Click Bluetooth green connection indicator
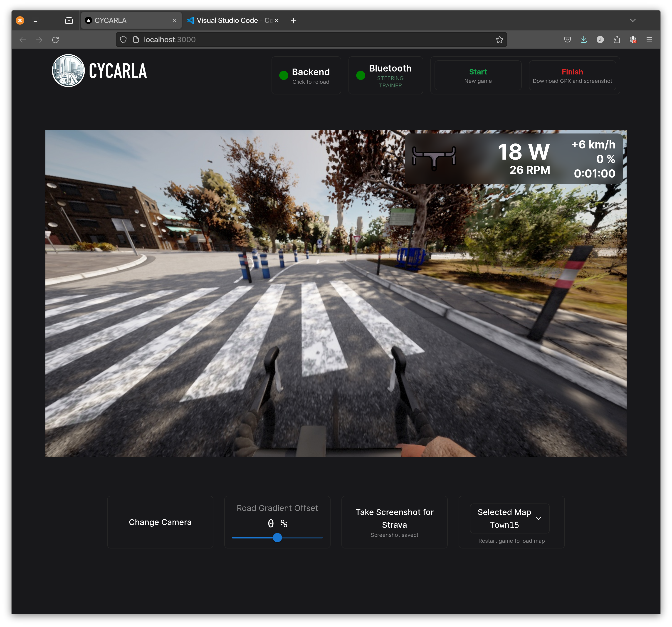 (361, 75)
